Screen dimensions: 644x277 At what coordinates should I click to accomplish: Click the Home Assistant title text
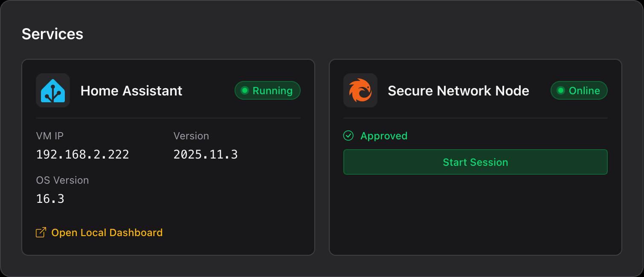pyautogui.click(x=131, y=91)
